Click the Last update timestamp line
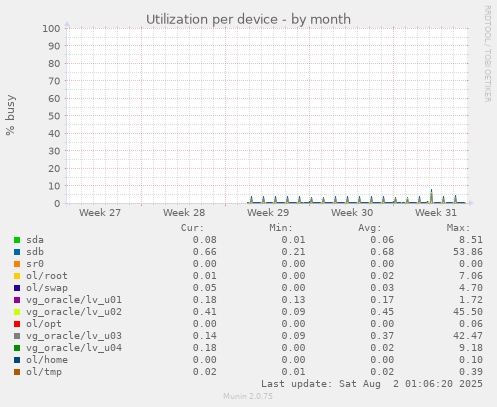This screenshot has height=407, width=497. pos(372,384)
